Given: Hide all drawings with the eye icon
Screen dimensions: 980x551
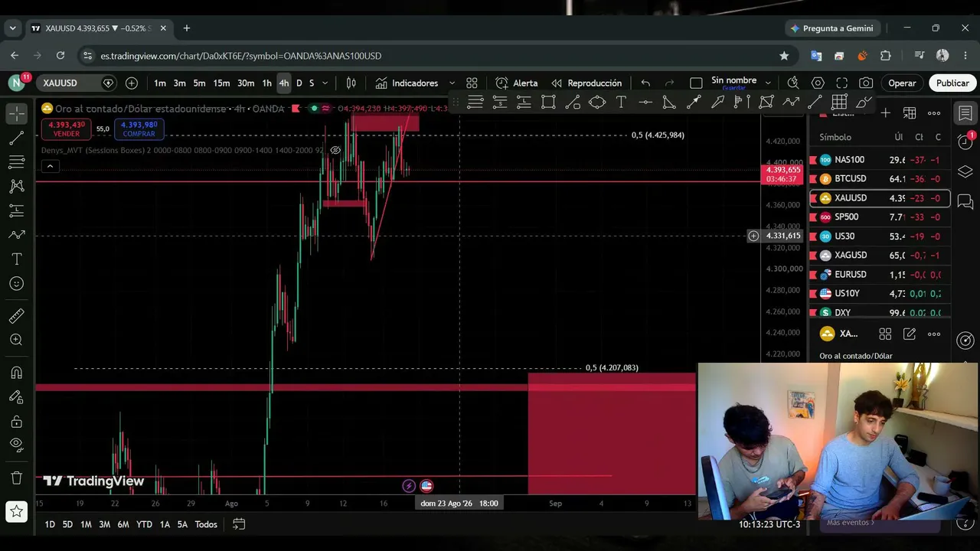Looking at the screenshot, I should [17, 445].
